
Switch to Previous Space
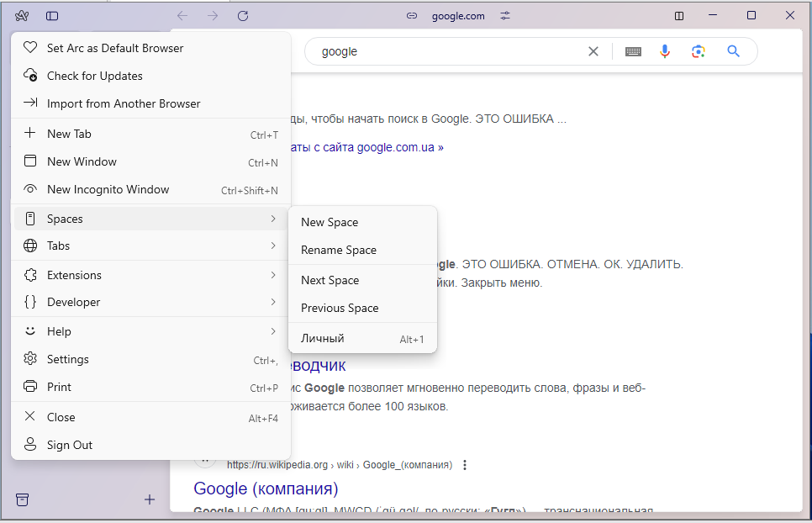coord(362,308)
